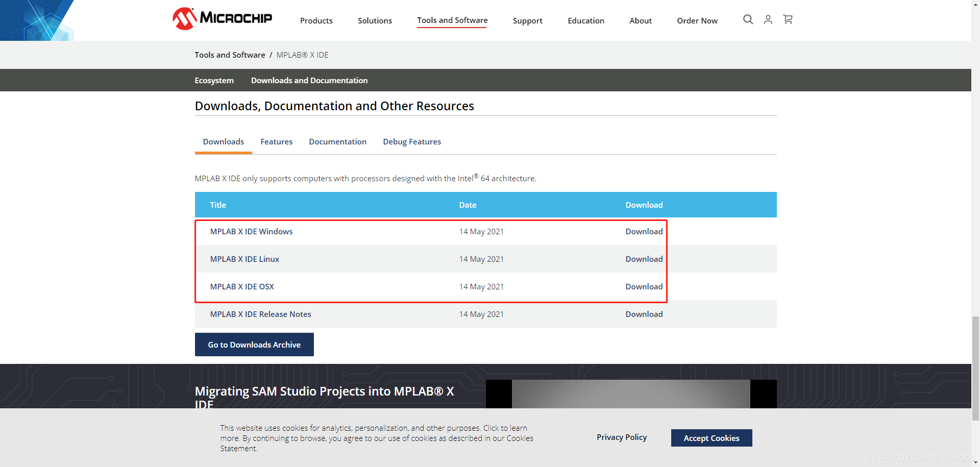This screenshot has height=467, width=980.
Task: Click the MPLAB X IDE OSX title
Action: point(242,286)
